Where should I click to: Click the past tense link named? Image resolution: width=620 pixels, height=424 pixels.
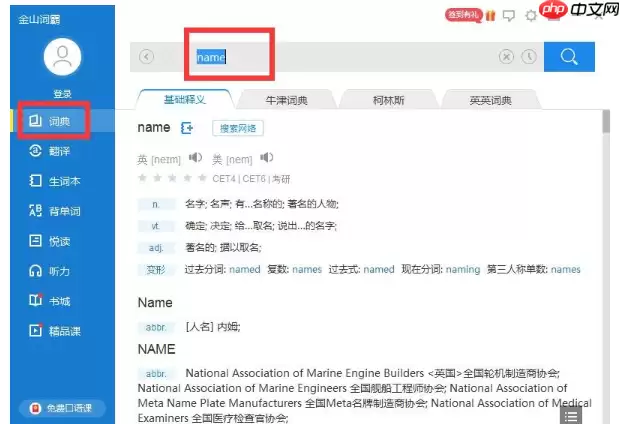(x=379, y=269)
